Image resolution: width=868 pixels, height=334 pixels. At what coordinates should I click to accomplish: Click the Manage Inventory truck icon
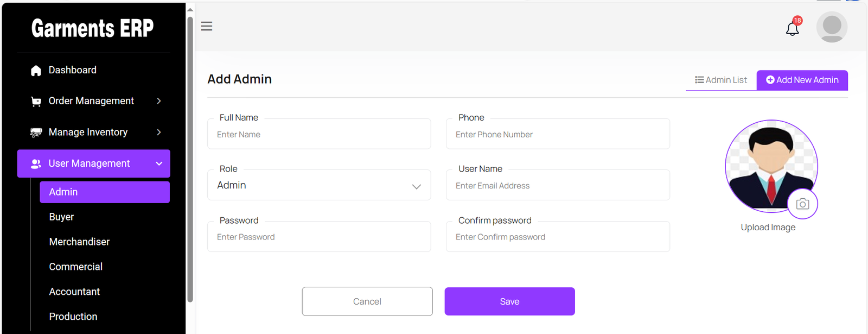click(x=36, y=133)
